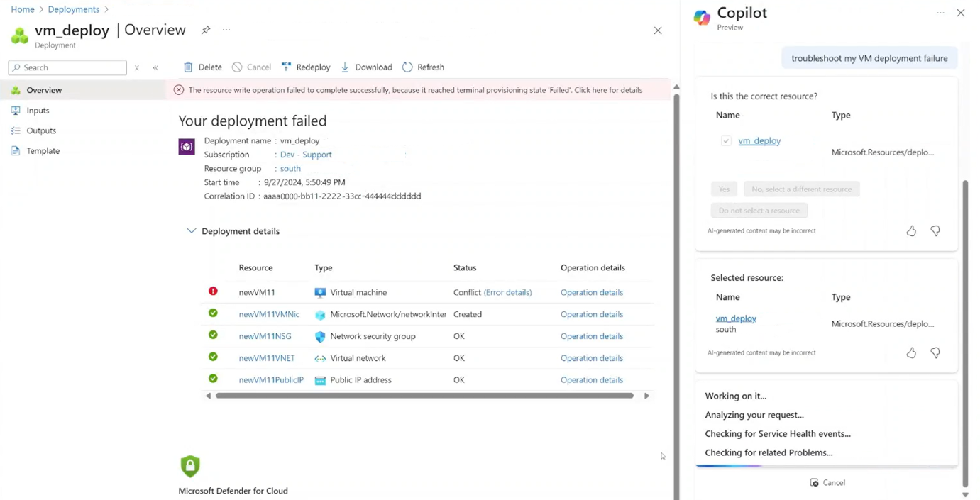
Task: Click the vm_deploy deployment cube icon
Action: point(20,34)
